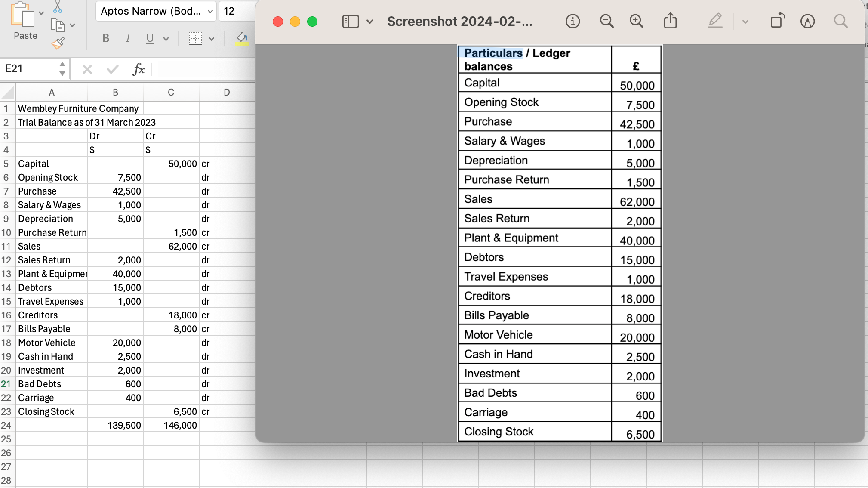Open the Info inspector for the screenshot
The width and height of the screenshot is (868, 488).
tap(573, 21)
